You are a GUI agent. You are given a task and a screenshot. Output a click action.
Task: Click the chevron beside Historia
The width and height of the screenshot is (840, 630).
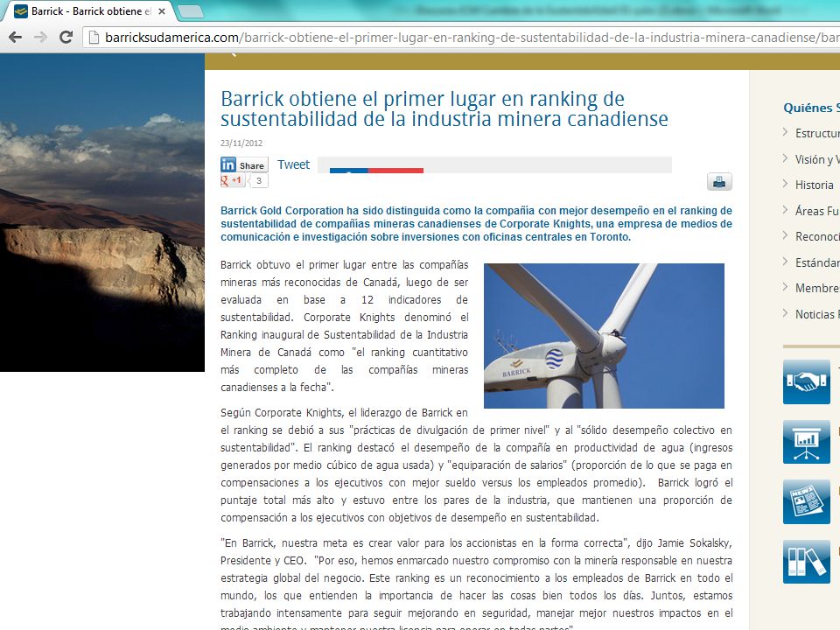point(786,184)
